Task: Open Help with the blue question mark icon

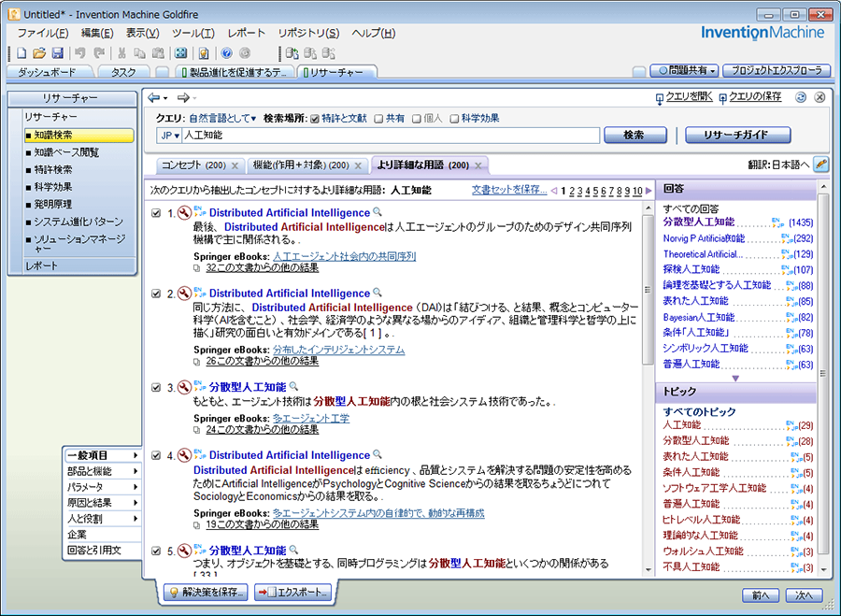Action: [x=226, y=53]
